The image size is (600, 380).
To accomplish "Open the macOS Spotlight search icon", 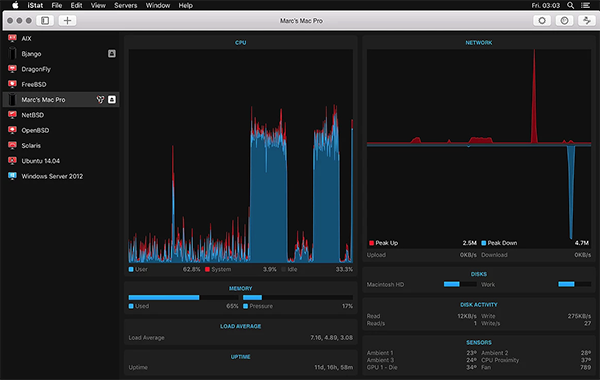I will pyautogui.click(x=570, y=5).
